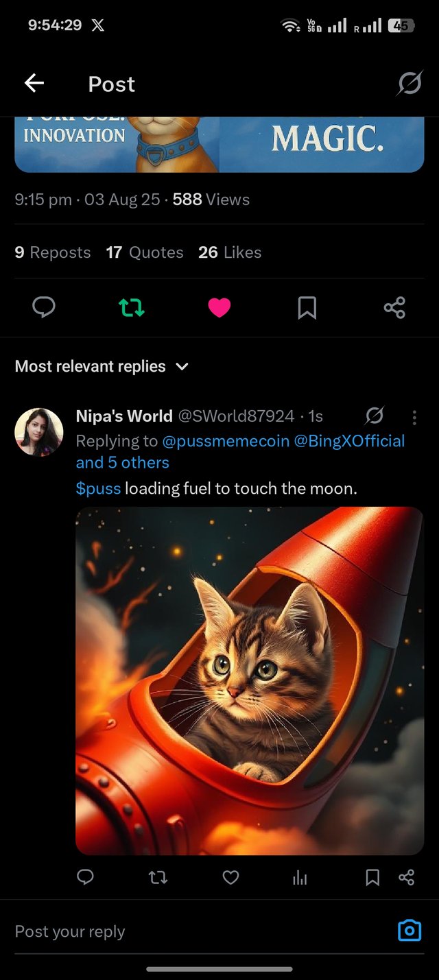Image resolution: width=439 pixels, height=980 pixels.
Task: Tap the Grok icon in the header
Action: pos(410,84)
